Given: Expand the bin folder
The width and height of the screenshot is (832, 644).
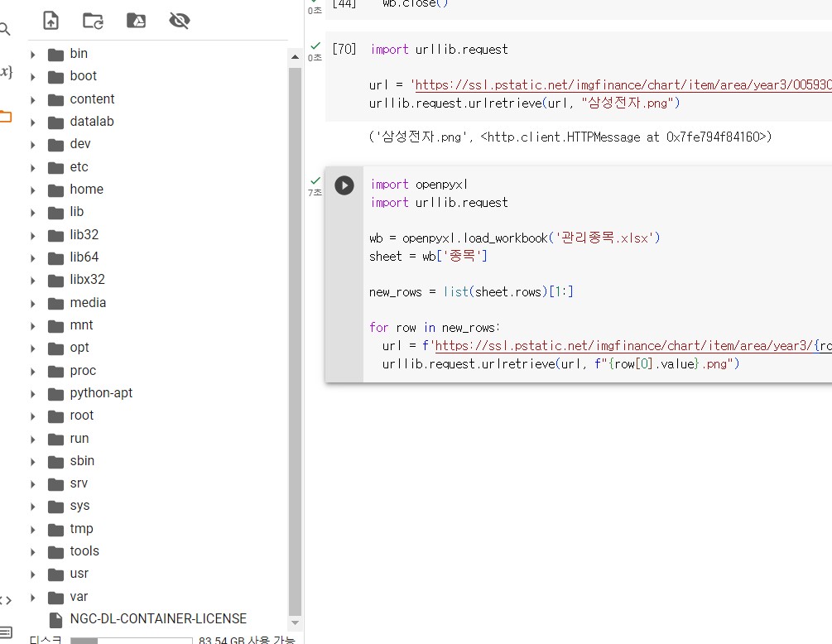Looking at the screenshot, I should 33,54.
